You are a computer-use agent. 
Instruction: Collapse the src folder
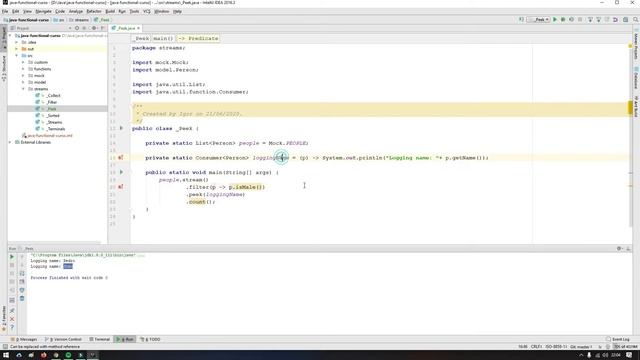[17, 56]
